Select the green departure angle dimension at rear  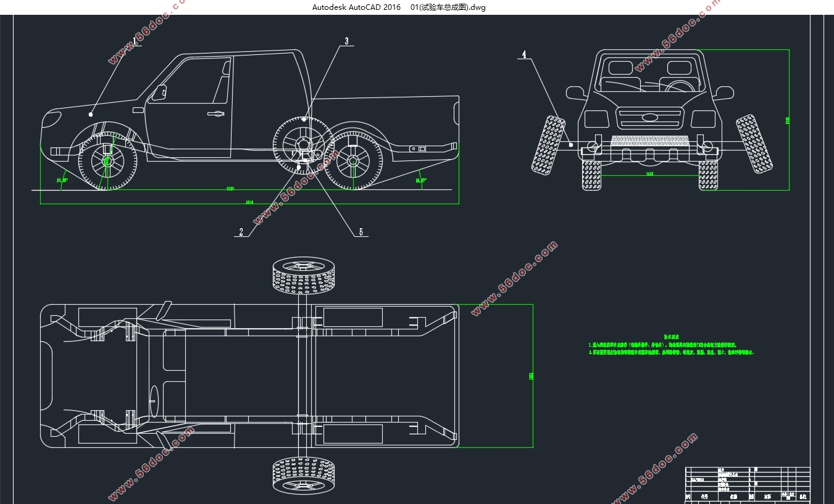[x=421, y=180]
